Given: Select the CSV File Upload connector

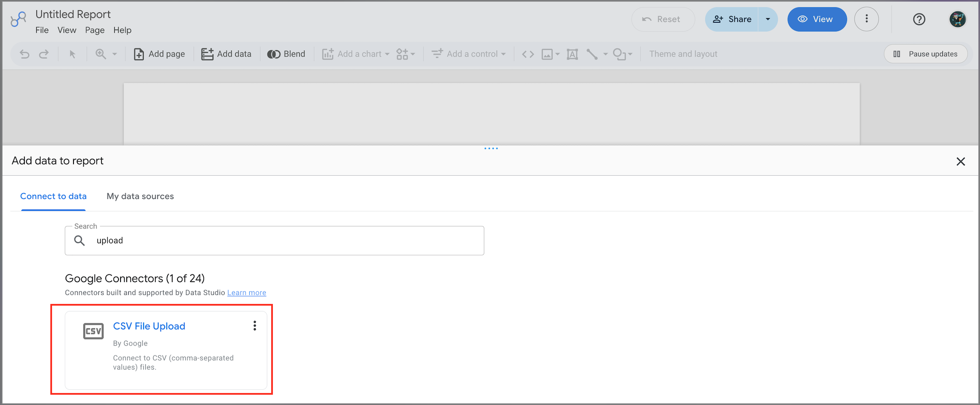Looking at the screenshot, I should coord(166,350).
